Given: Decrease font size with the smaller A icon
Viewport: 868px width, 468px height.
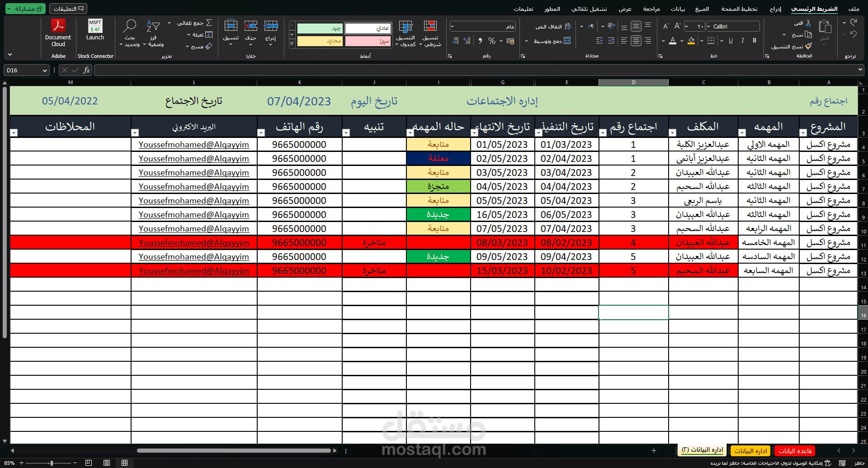Looking at the screenshot, I should click(x=666, y=26).
